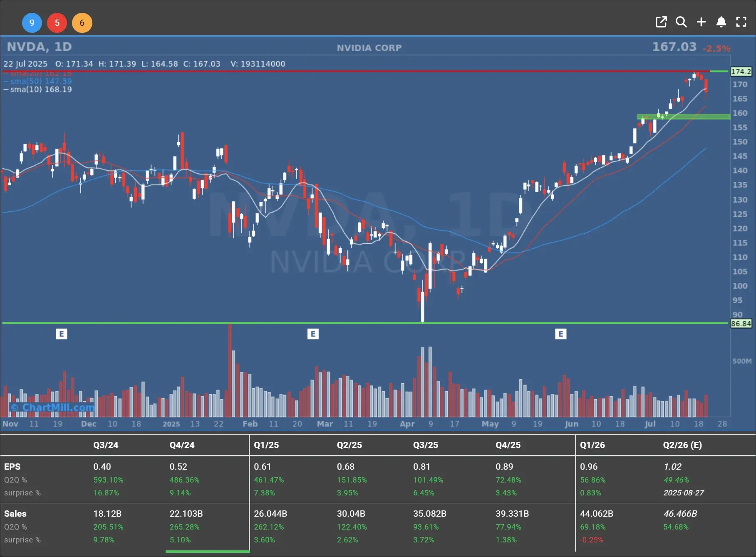This screenshot has height=557, width=756.
Task: Click the magnifier search icon
Action: 681,22
